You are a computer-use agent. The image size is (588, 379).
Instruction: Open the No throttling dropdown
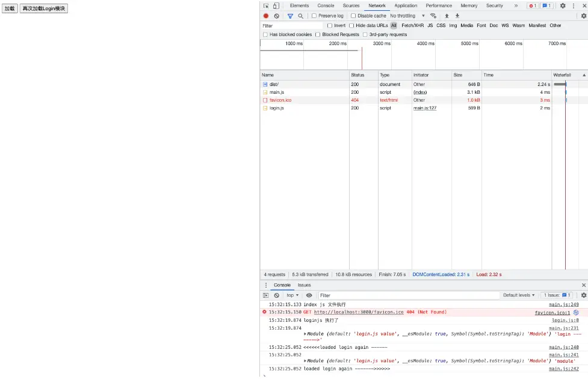[x=407, y=16]
